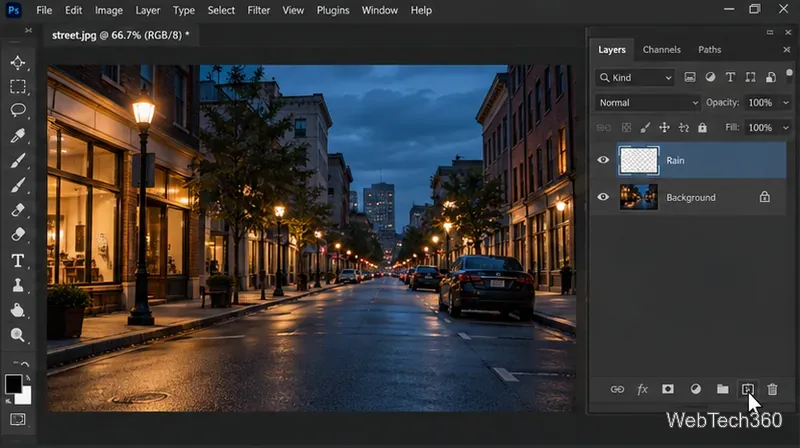The width and height of the screenshot is (800, 448).
Task: Select the Rain layer thumbnail
Action: coord(638,160)
